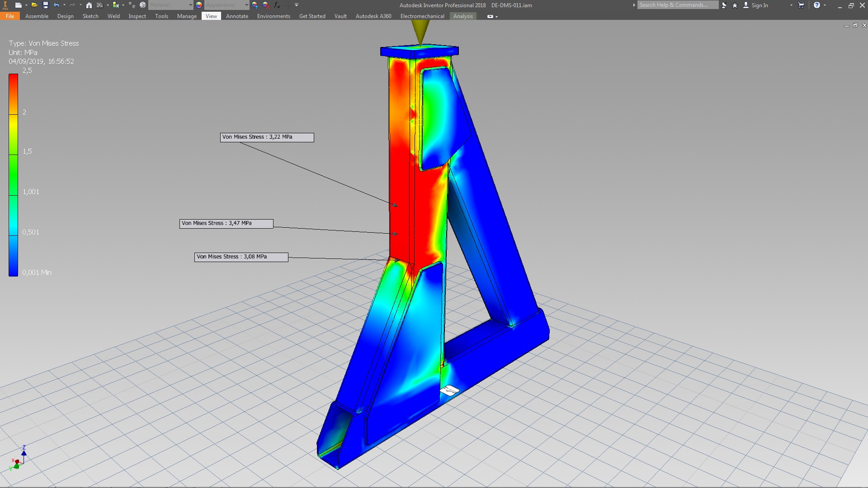
Task: Open a file using the folder icon
Action: (x=34, y=5)
